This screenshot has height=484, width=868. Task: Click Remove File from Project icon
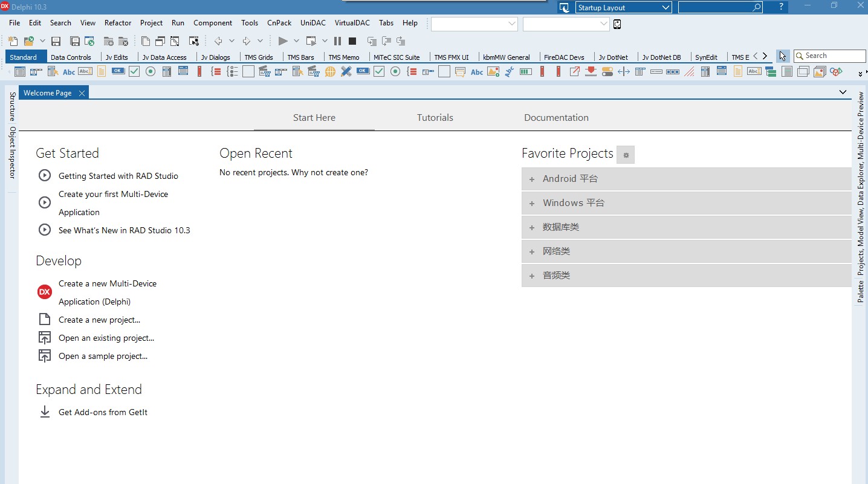[123, 41]
